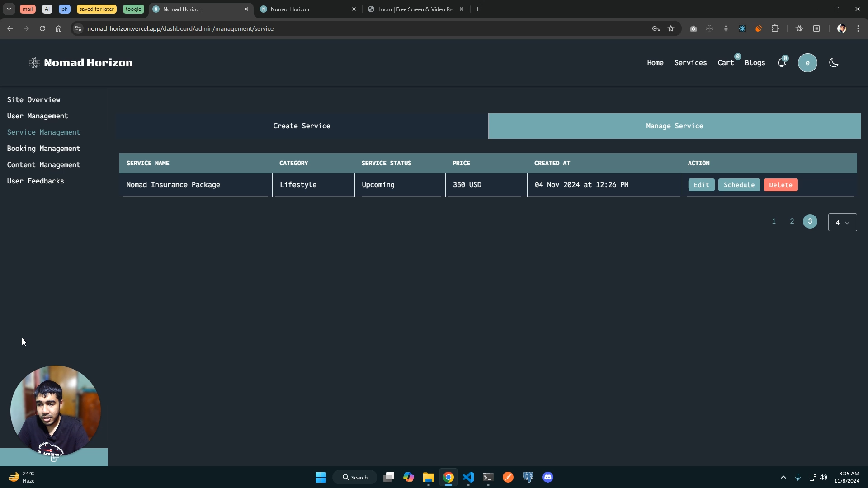Open Postman from the taskbar
The image size is (868, 488).
pos(508,477)
